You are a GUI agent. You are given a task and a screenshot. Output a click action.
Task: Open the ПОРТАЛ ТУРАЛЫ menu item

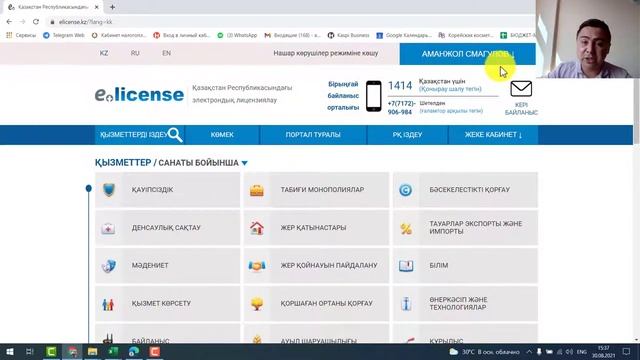pyautogui.click(x=313, y=135)
